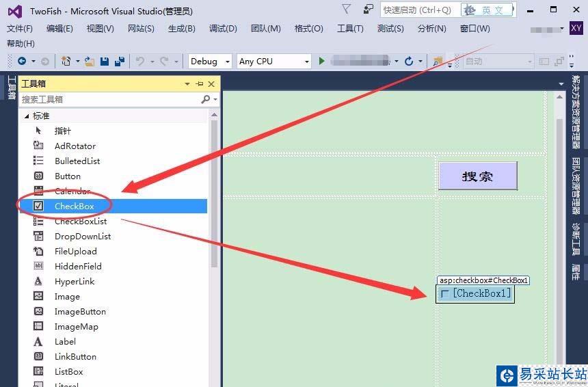Open the browser target dropdown arrow
Image resolution: width=588 pixels, height=387 pixels.
(397, 61)
